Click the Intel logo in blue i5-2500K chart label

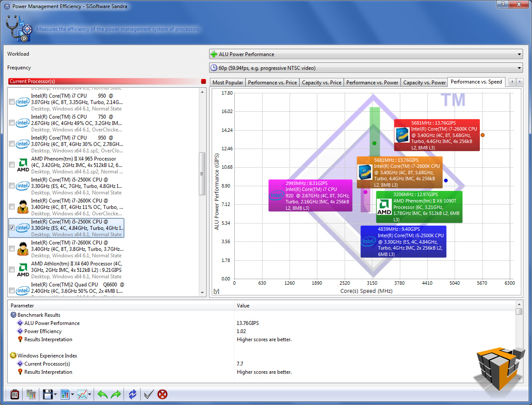(368, 241)
